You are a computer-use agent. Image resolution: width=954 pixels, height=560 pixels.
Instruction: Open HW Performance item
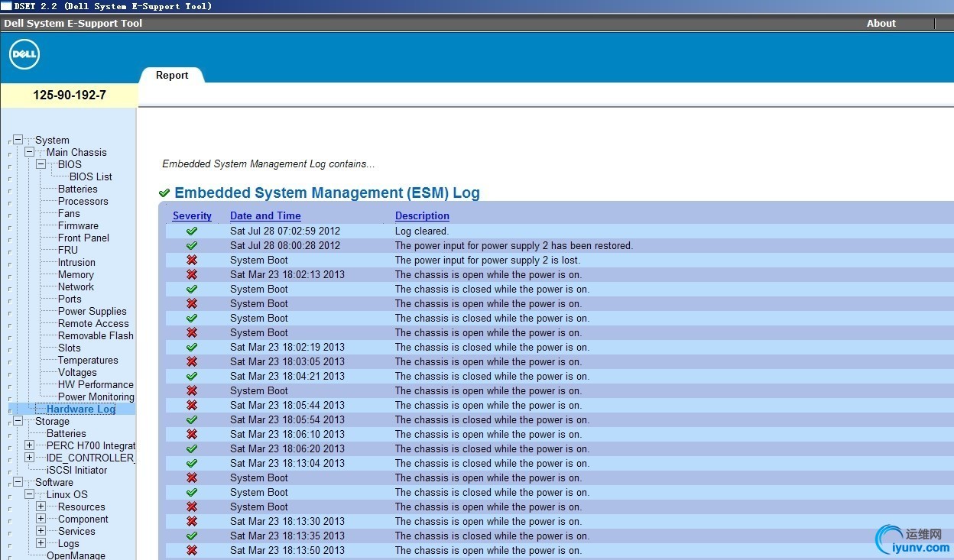(x=96, y=384)
